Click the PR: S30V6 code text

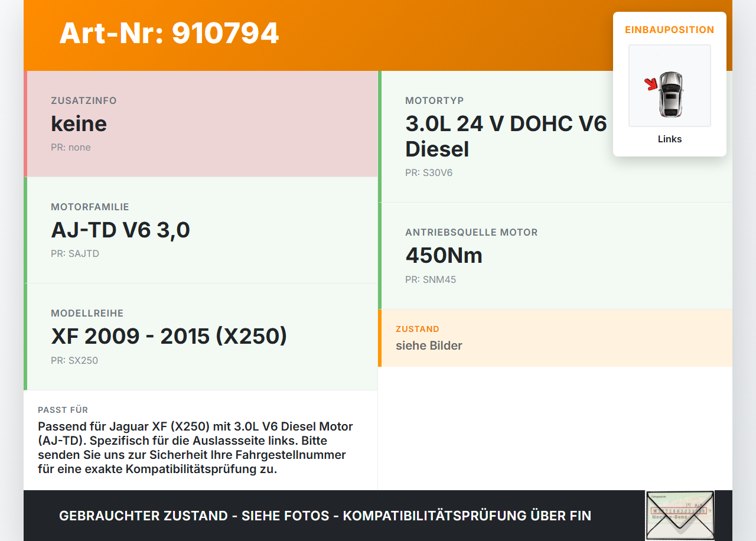coord(429,173)
